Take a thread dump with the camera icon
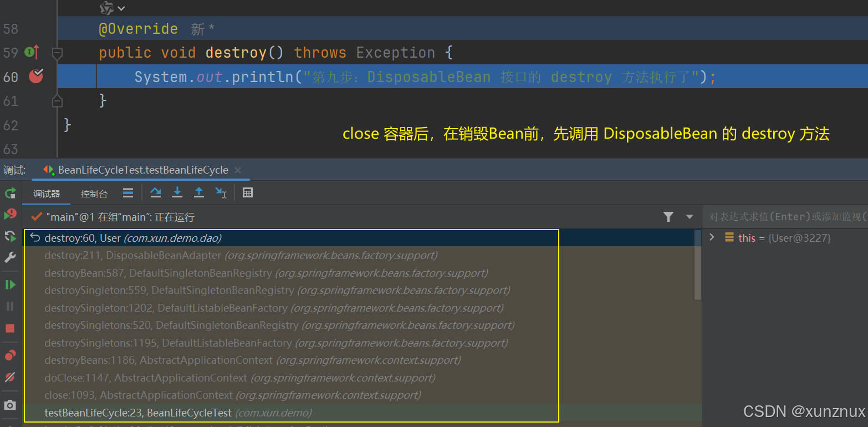The image size is (868, 427). click(10, 405)
